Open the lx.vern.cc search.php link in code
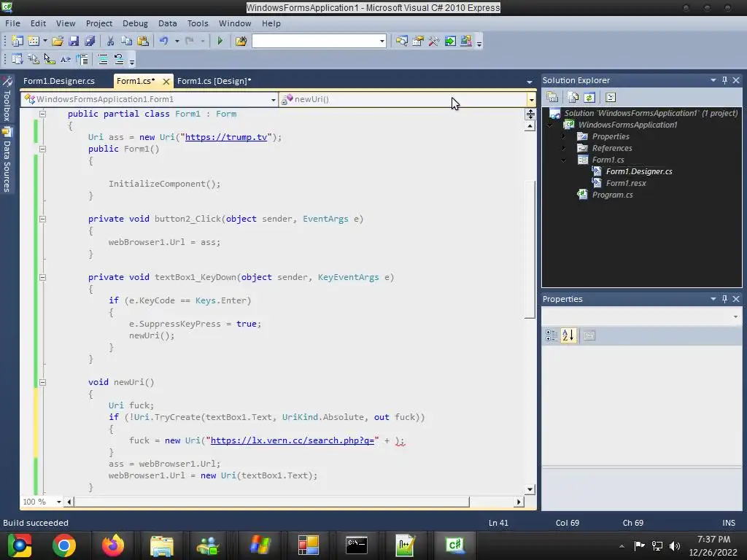The width and height of the screenshot is (747, 560). point(293,440)
